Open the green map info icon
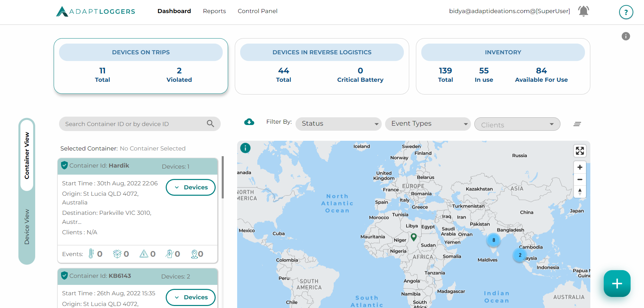This screenshot has height=308, width=644. tap(245, 148)
